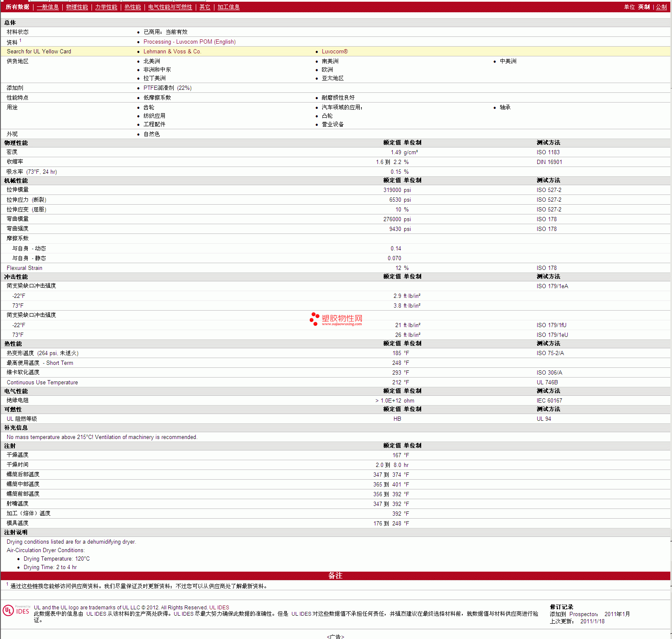Click the DIN 16901 test method link
This screenshot has width=672, height=639.
(x=549, y=162)
